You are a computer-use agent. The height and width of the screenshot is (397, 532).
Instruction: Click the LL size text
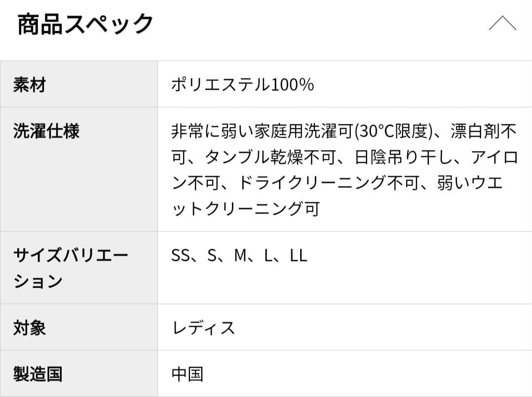(x=298, y=255)
